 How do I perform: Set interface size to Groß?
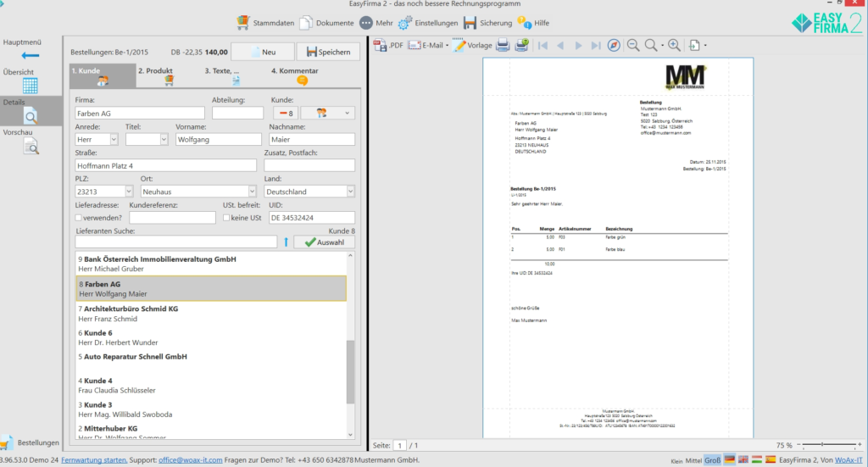point(712,460)
